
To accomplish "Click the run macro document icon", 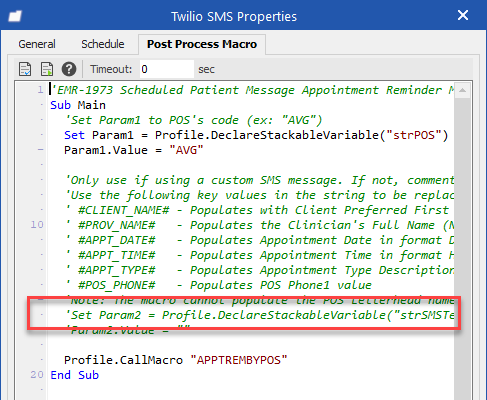I will coord(47,69).
